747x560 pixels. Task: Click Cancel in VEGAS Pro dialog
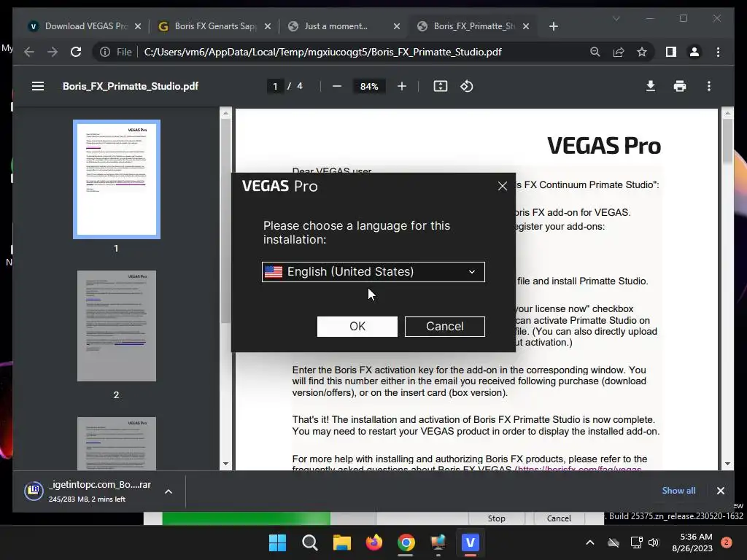click(x=445, y=326)
